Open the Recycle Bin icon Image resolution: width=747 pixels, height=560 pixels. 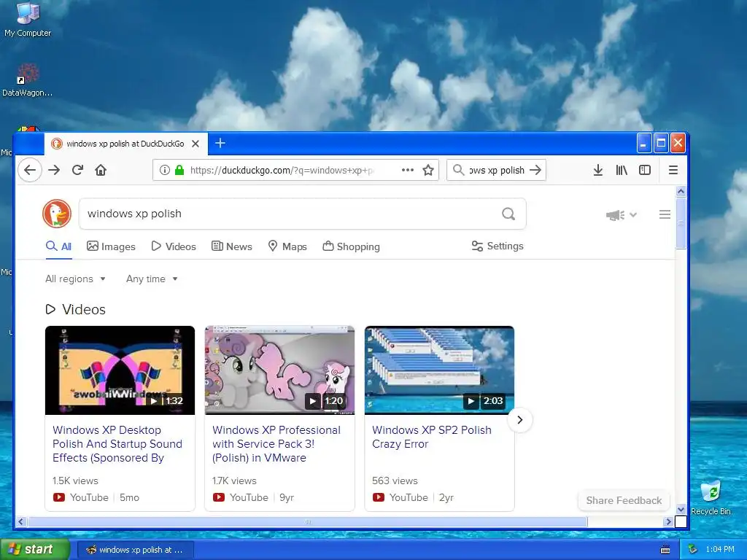[x=711, y=498]
